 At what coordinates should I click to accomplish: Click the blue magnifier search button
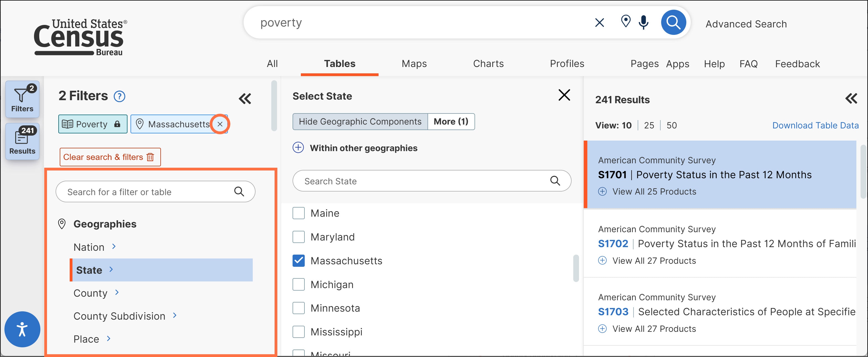[x=673, y=22]
